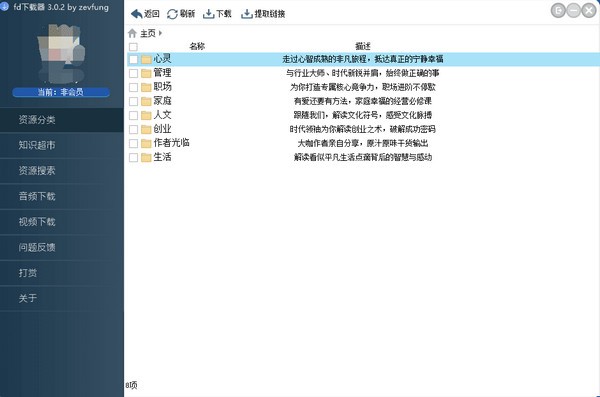Check the box for 家庭 row
The width and height of the screenshot is (600, 397).
133,101
